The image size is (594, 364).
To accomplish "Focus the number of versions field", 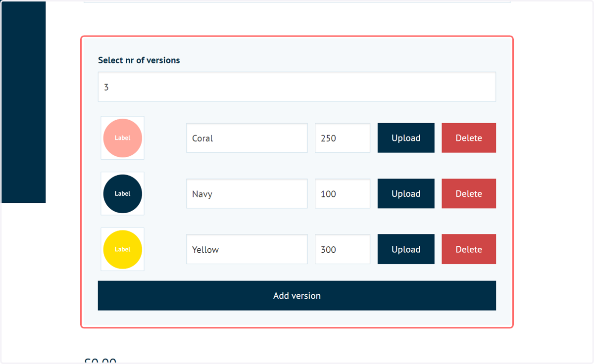I will point(297,87).
